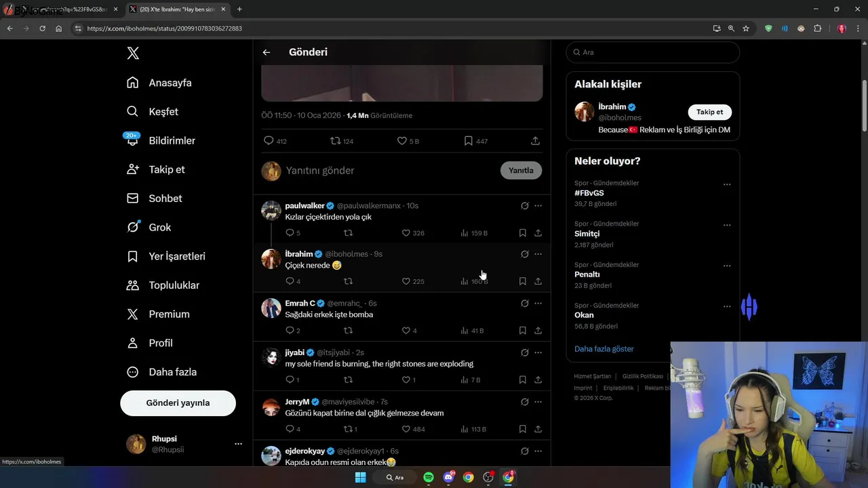
Task: Share the main post via upload icon
Action: coord(535,141)
